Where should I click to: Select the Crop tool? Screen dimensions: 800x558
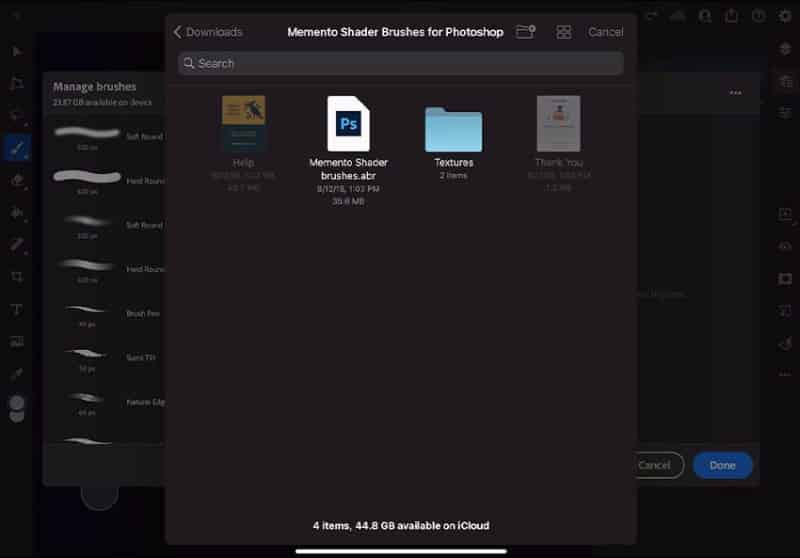[x=16, y=277]
